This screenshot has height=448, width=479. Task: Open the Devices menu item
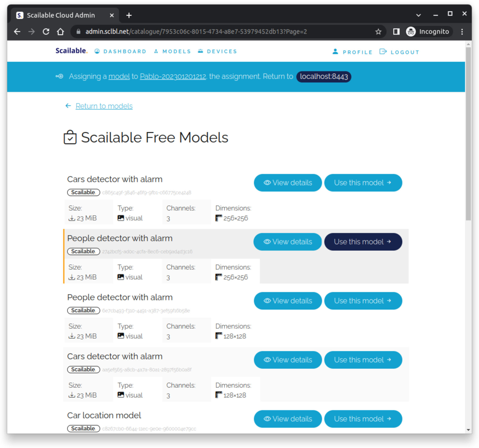[218, 51]
